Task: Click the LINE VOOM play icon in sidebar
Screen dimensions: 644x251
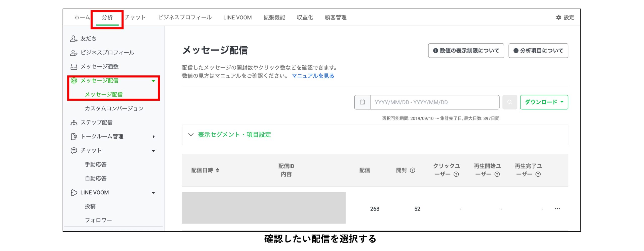Action: (73, 192)
